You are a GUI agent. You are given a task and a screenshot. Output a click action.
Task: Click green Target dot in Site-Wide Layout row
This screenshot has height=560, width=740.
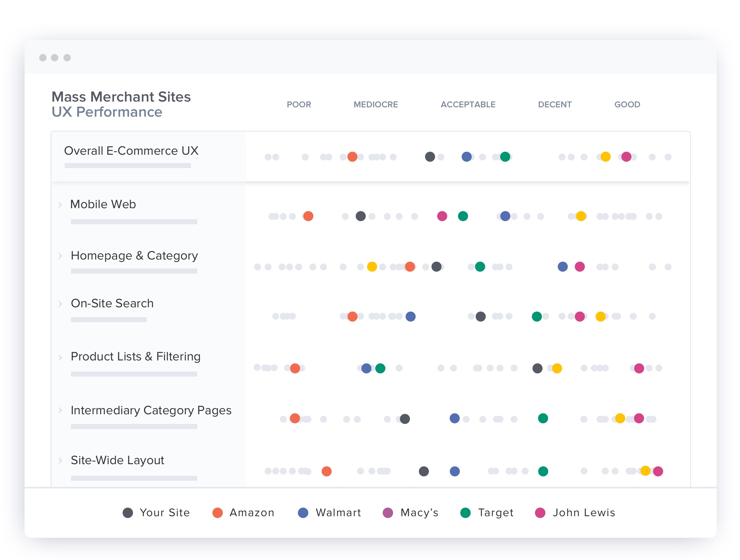tap(543, 471)
